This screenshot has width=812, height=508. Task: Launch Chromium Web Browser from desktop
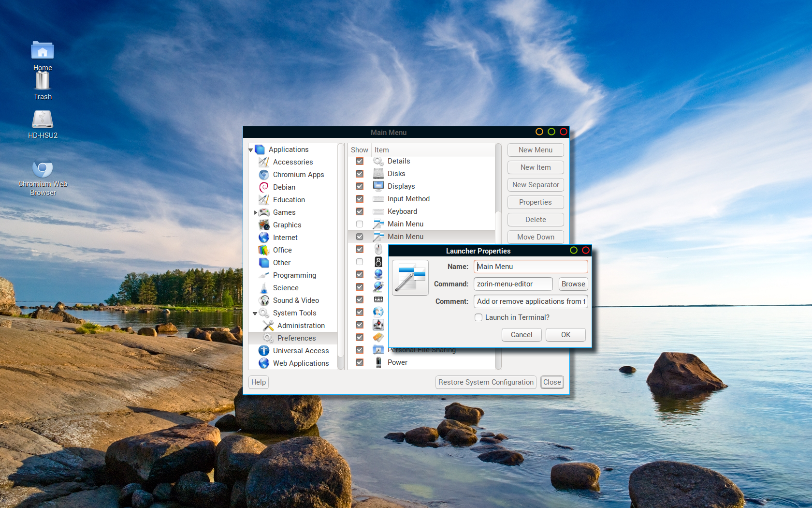click(43, 170)
